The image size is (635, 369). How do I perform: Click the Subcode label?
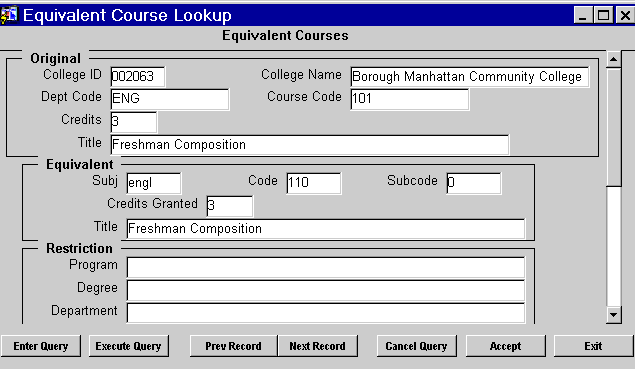point(412,181)
